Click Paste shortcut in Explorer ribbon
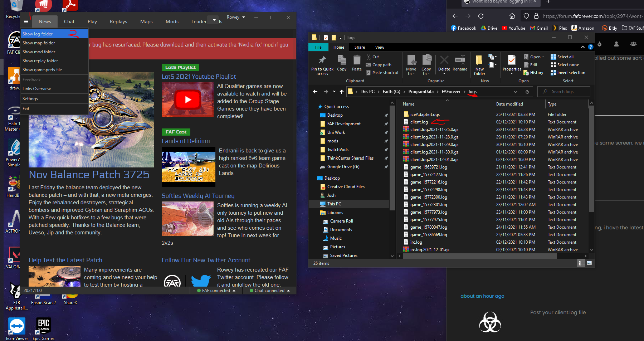This screenshot has width=644, height=341. click(x=382, y=73)
